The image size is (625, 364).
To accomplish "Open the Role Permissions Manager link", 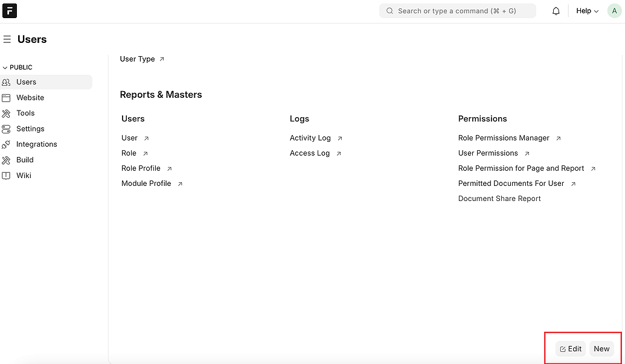I will pyautogui.click(x=504, y=138).
